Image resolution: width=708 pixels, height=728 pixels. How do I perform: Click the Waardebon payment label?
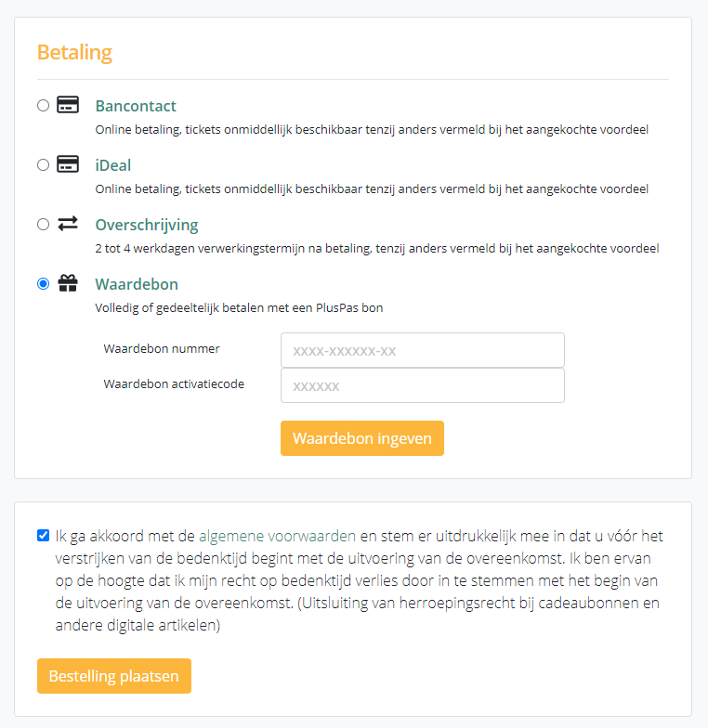[137, 284]
